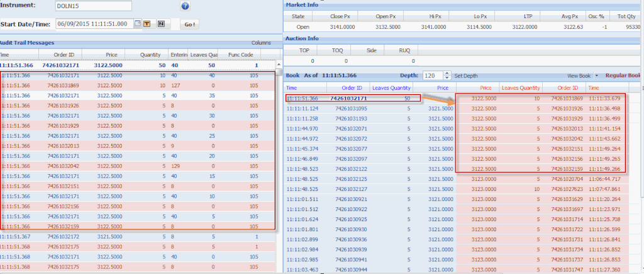The height and width of the screenshot is (274, 644).
Task: Sort audit trail by Func Code column
Action: tap(240, 55)
